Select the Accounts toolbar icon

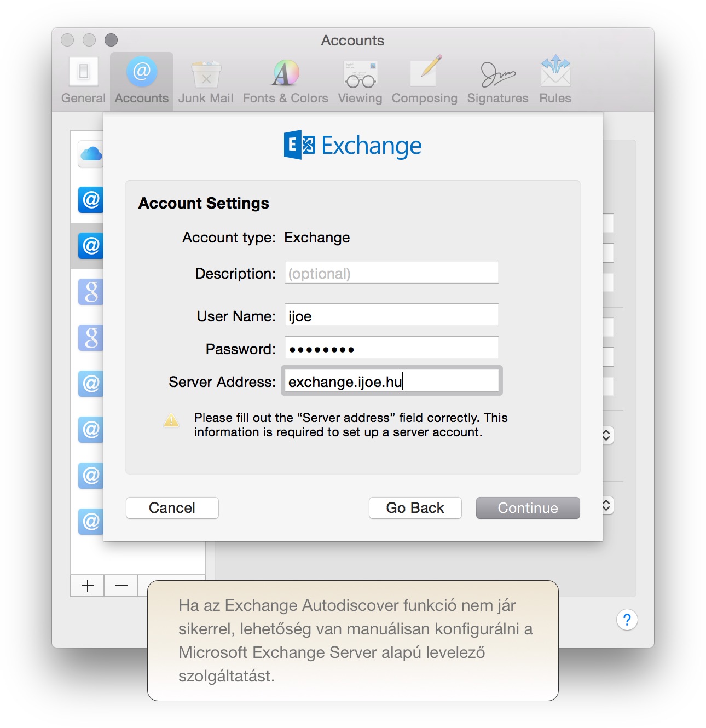142,81
